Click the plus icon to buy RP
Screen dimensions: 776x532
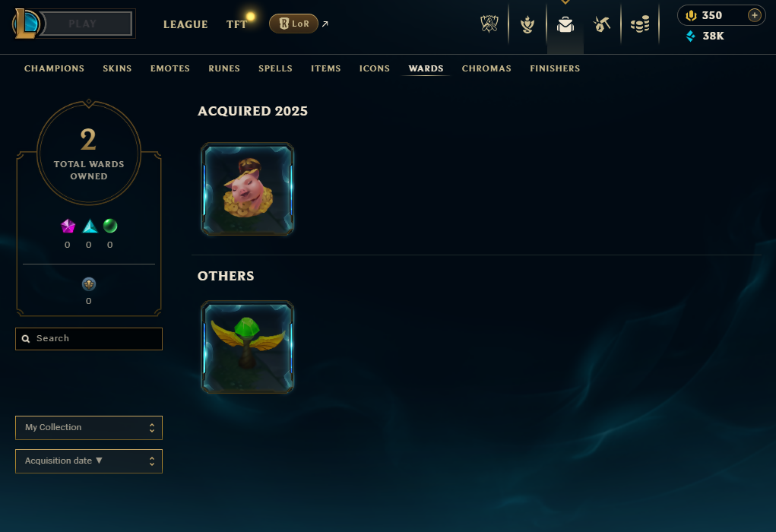(x=754, y=15)
